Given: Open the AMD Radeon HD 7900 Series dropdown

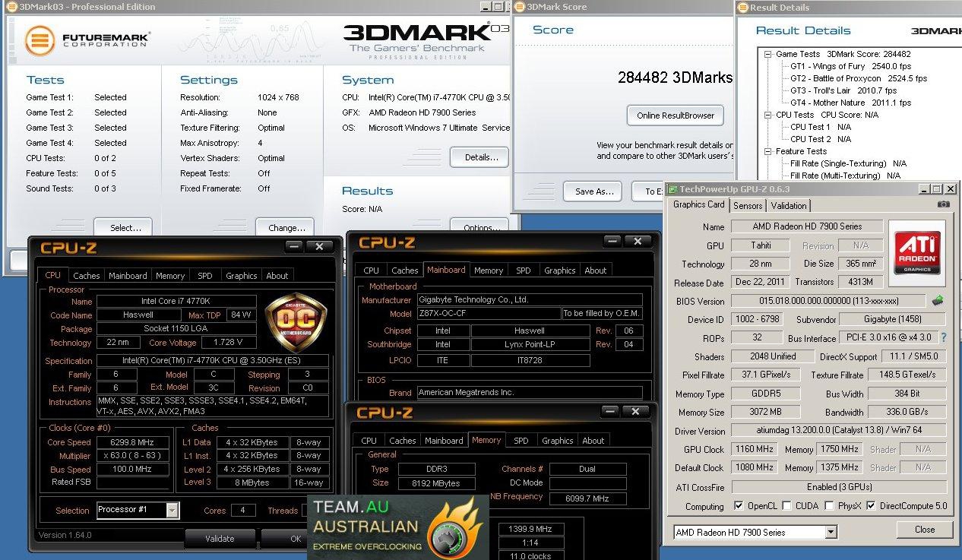Looking at the screenshot, I should coord(831,533).
